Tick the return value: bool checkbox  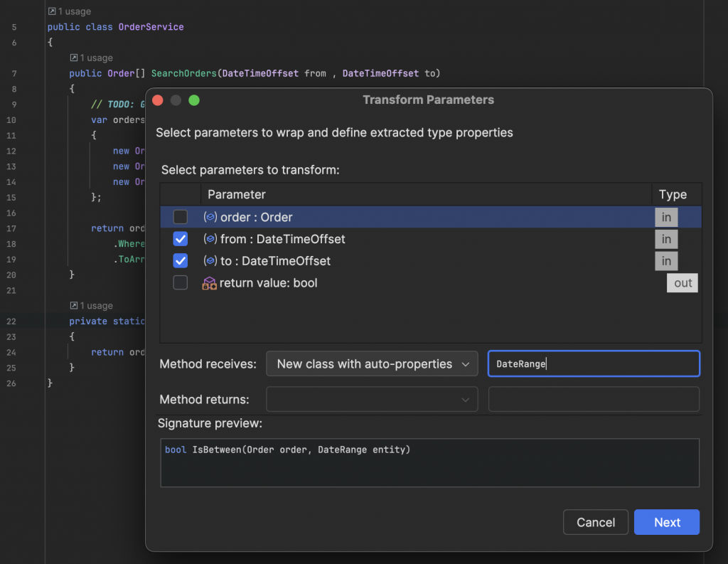pyautogui.click(x=181, y=283)
